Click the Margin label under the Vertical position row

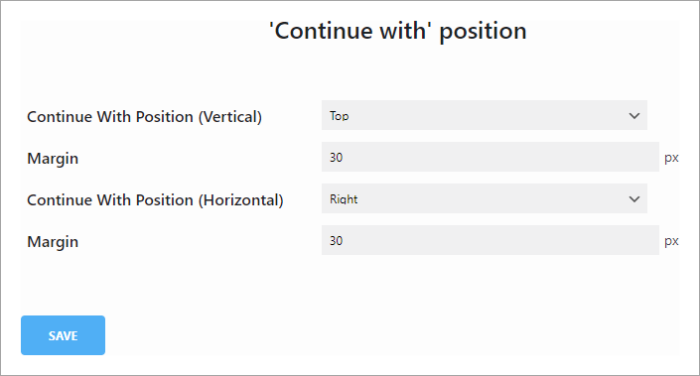point(53,159)
